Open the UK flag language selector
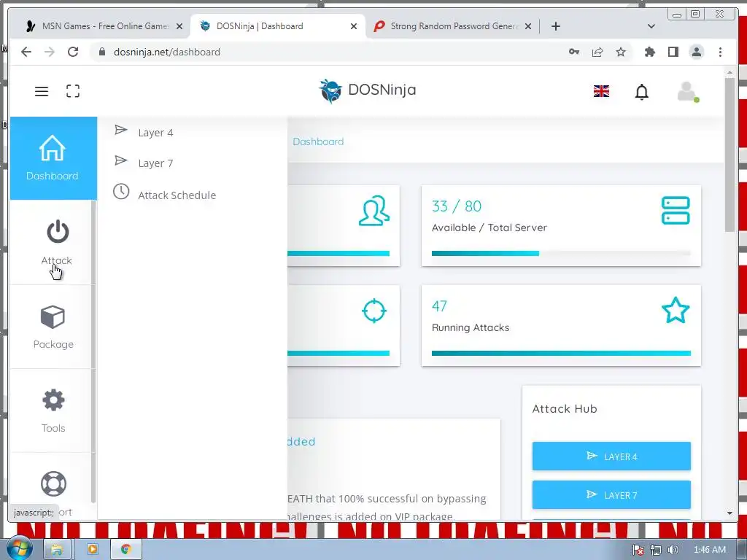 tap(601, 91)
